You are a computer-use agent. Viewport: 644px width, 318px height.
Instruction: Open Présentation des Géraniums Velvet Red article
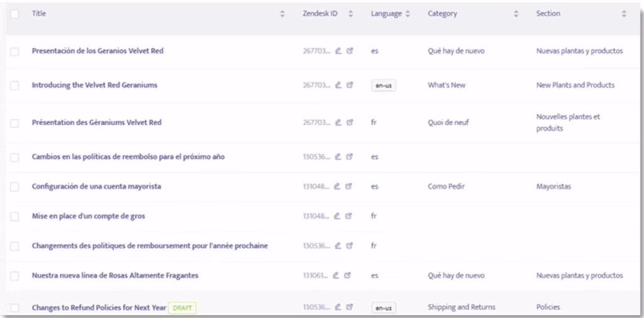[x=96, y=123]
